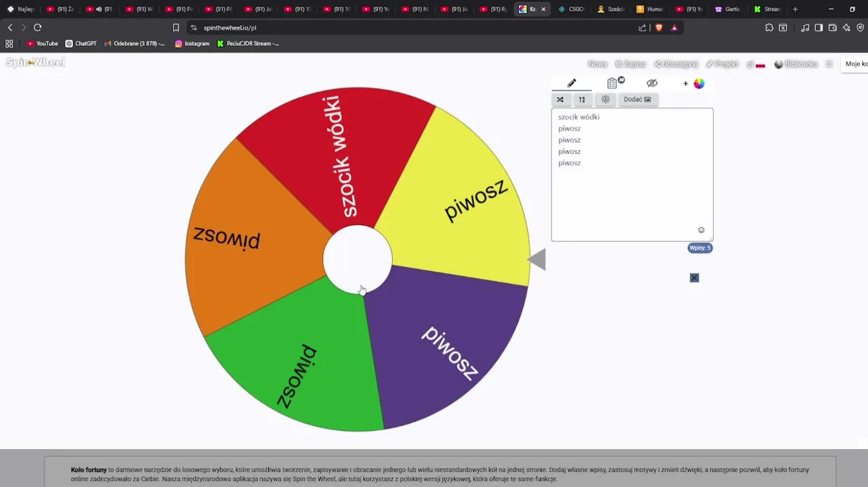868x487 pixels.
Task: Shuffle entries with the crossed-arrows button
Action: (560, 99)
